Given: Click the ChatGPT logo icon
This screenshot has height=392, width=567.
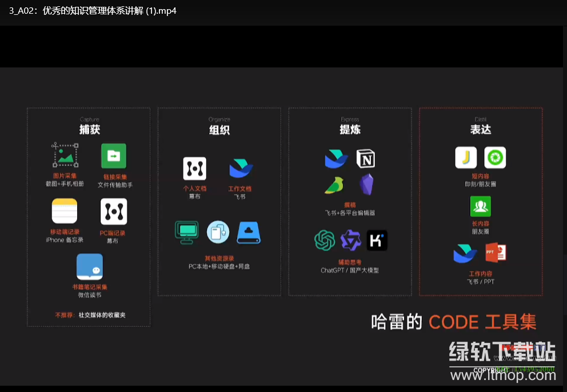Looking at the screenshot, I should 324,240.
